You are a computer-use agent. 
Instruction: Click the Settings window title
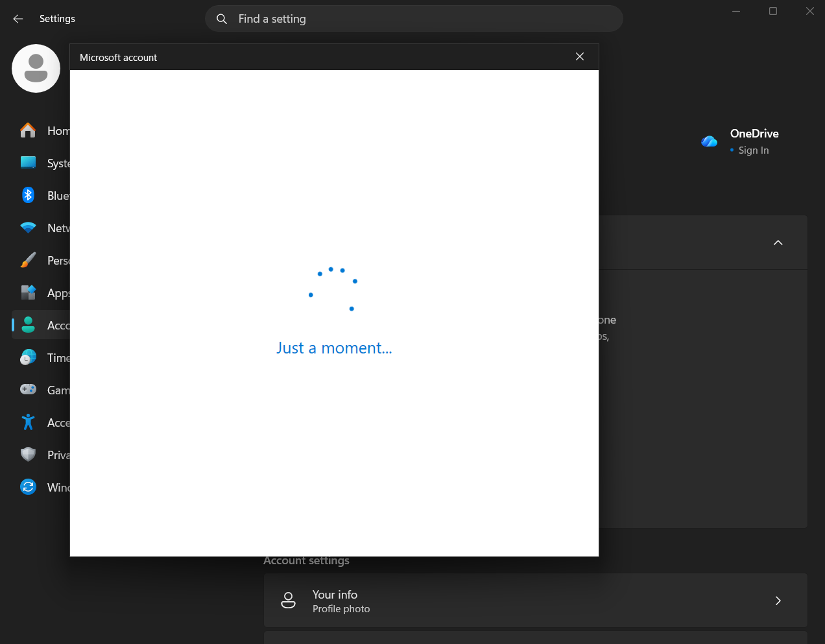[57, 19]
